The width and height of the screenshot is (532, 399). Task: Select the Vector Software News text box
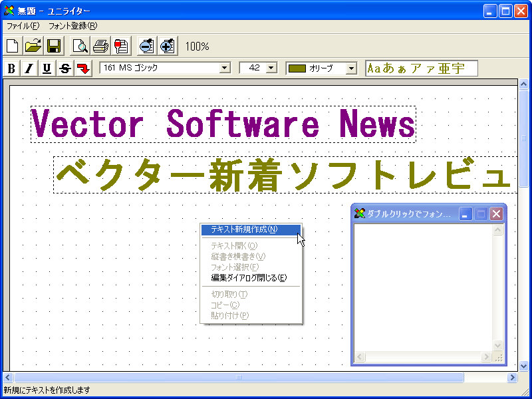[x=223, y=124]
